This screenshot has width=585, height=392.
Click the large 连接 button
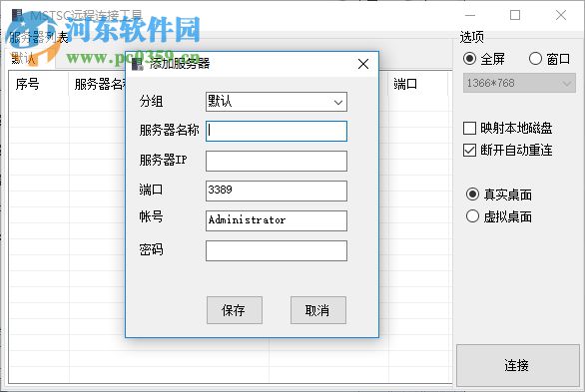click(x=518, y=365)
